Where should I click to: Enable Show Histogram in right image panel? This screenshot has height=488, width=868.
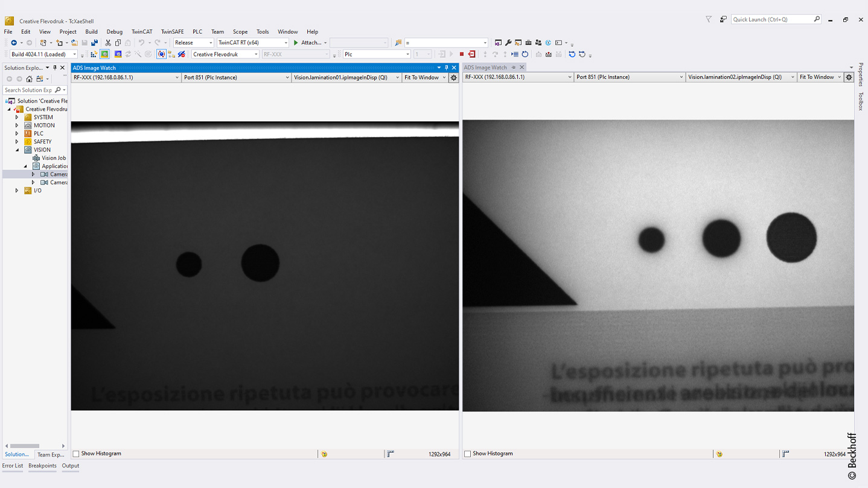click(x=468, y=454)
